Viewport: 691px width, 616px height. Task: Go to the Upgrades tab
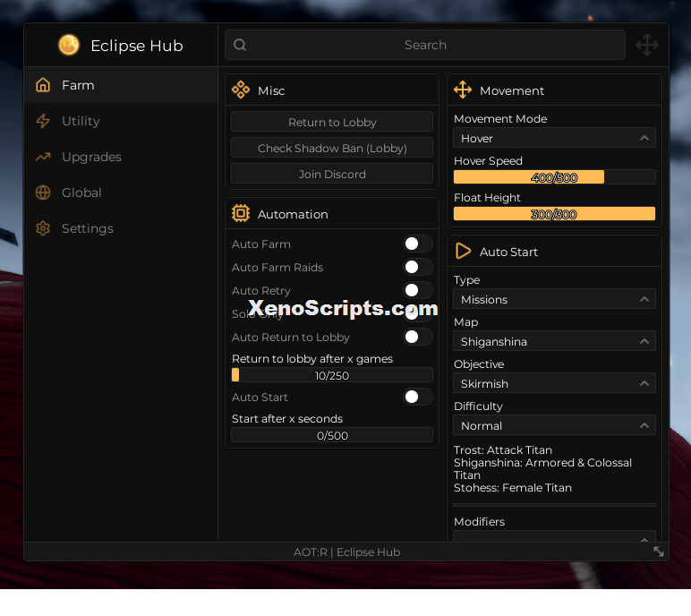tap(121, 157)
